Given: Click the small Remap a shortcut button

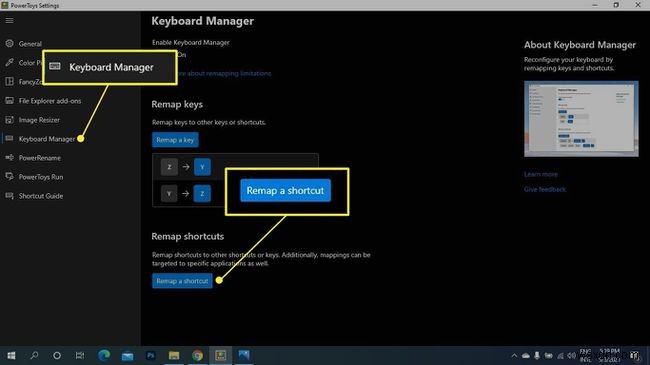Looking at the screenshot, I should 182,281.
